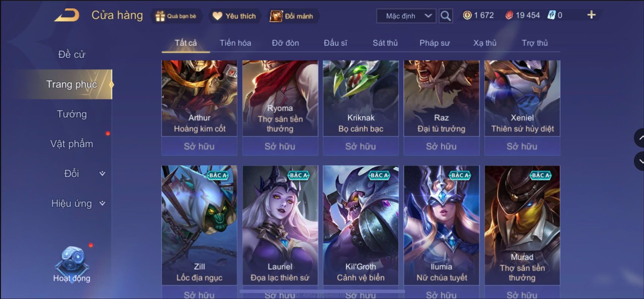Select the Xeniel Thiên sứ hủy diệt skin
644x299 pixels.
pos(522,98)
